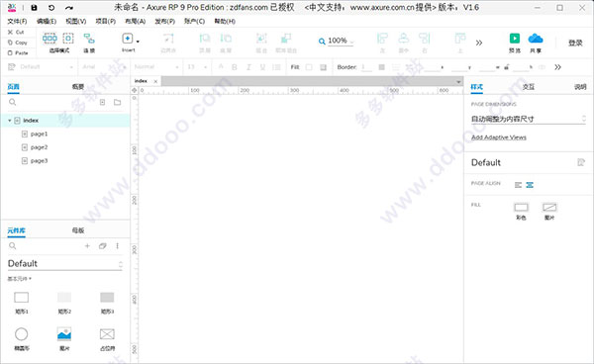
Task: Activate the Connect tool icon
Action: point(89,39)
